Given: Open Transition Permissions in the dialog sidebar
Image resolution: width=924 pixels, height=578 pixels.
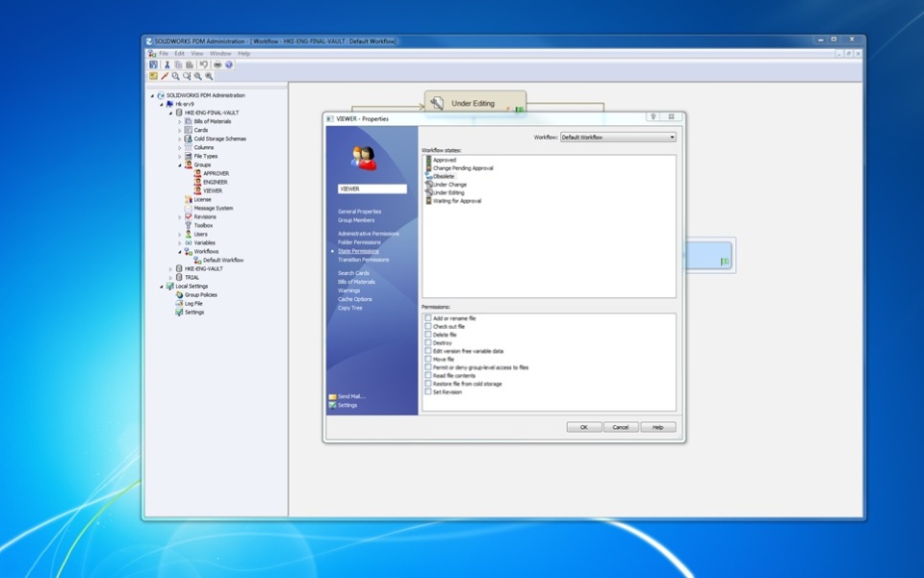Looking at the screenshot, I should (x=363, y=260).
